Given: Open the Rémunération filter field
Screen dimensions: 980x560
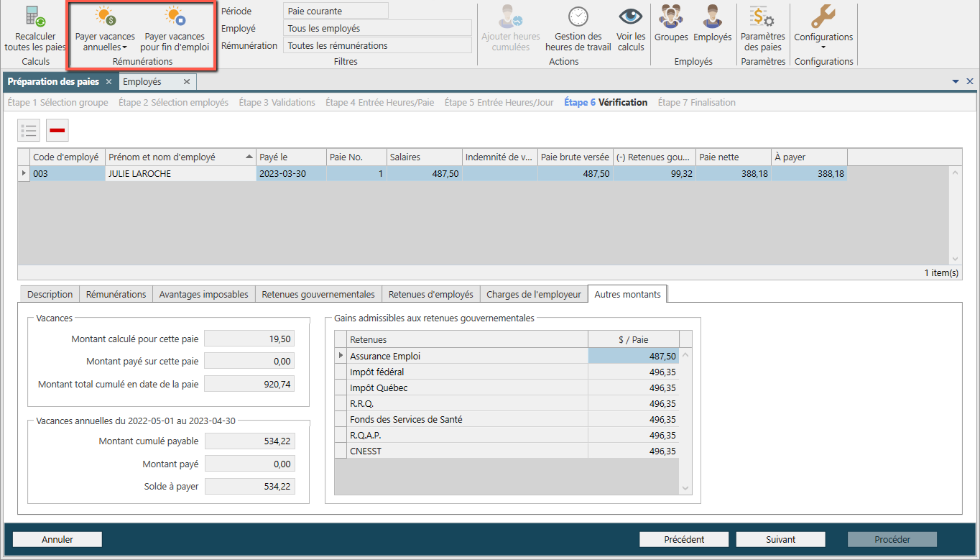Looking at the screenshot, I should pos(378,45).
